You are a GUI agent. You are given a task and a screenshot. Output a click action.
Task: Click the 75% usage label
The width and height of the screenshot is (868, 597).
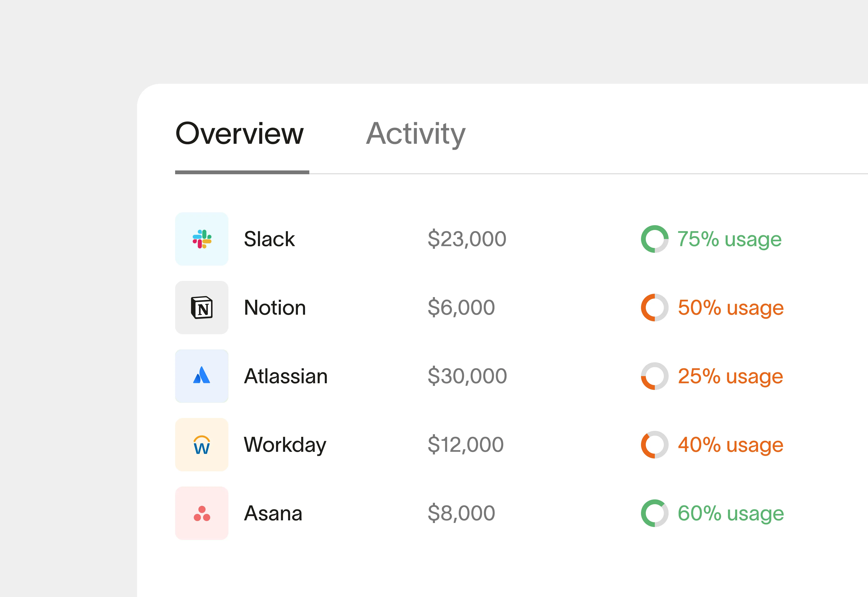pos(729,239)
